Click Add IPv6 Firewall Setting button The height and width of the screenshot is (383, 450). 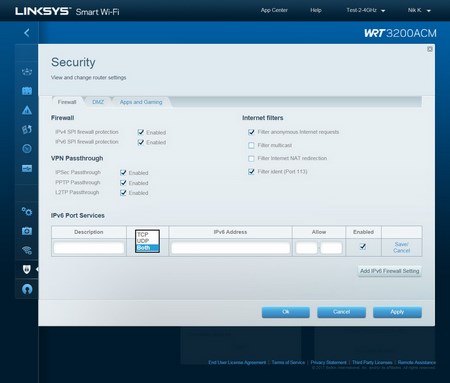point(389,271)
